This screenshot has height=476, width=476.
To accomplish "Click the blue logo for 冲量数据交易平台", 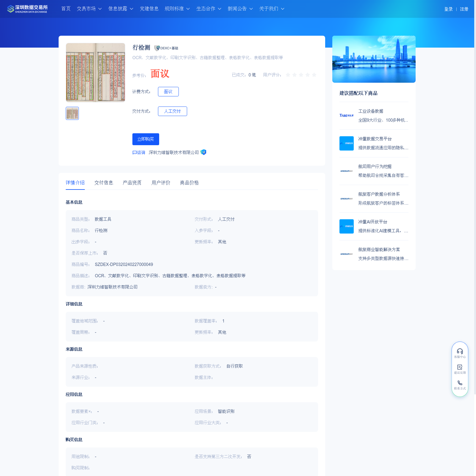I will tap(347, 143).
